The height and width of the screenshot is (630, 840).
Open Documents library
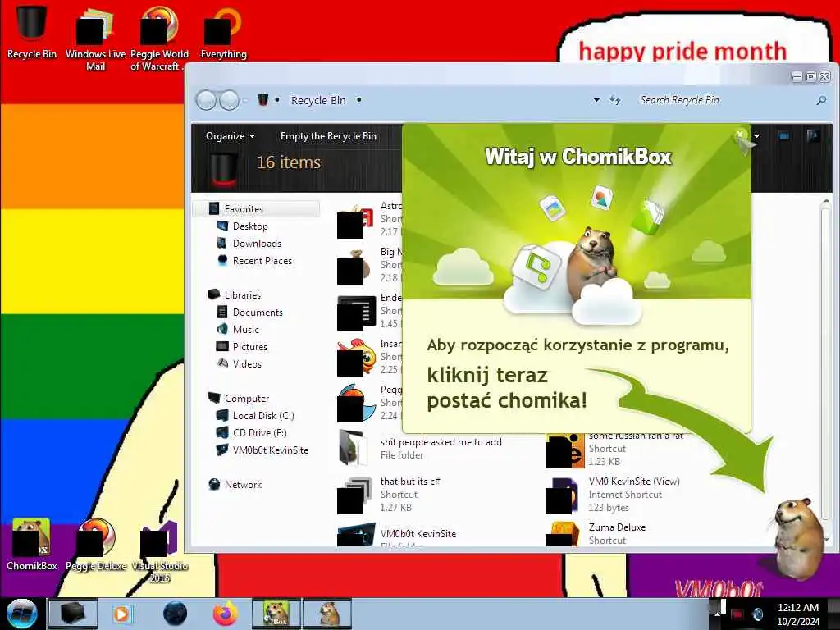pos(257,313)
